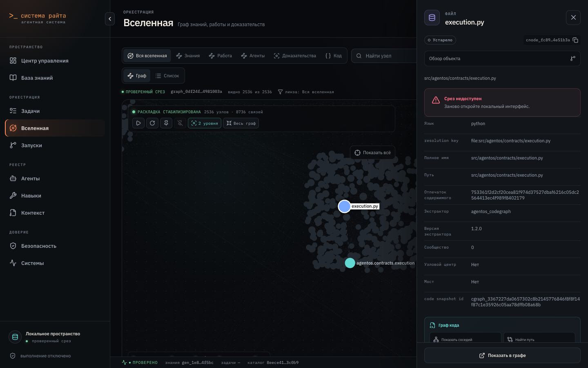Switch to the Список view toggle

pos(167,76)
